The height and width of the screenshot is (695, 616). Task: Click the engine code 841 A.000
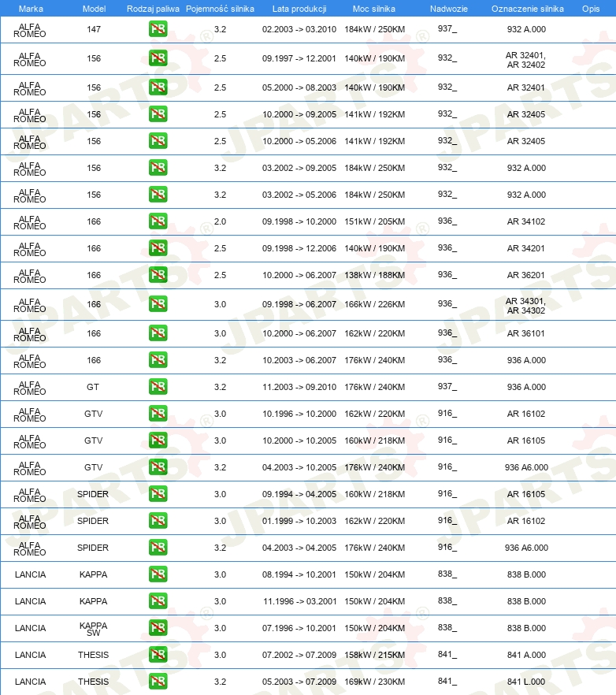pyautogui.click(x=526, y=655)
